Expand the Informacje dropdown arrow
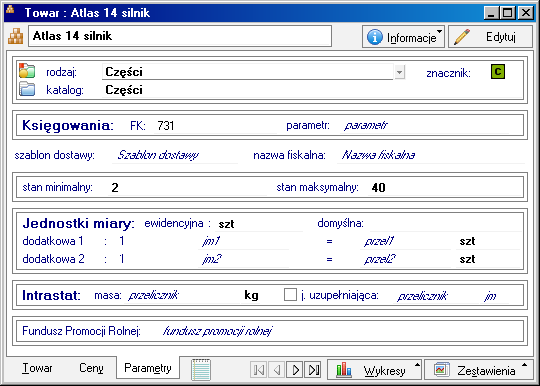 tap(439, 32)
